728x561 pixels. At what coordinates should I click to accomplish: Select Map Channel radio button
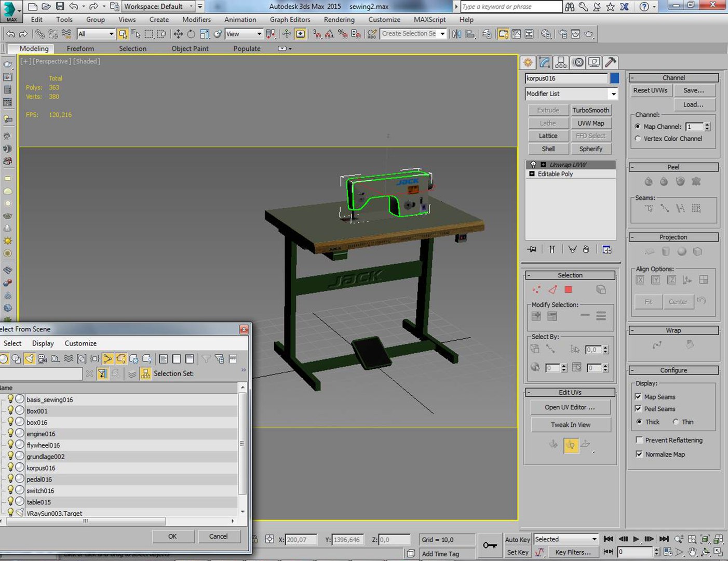[638, 126]
